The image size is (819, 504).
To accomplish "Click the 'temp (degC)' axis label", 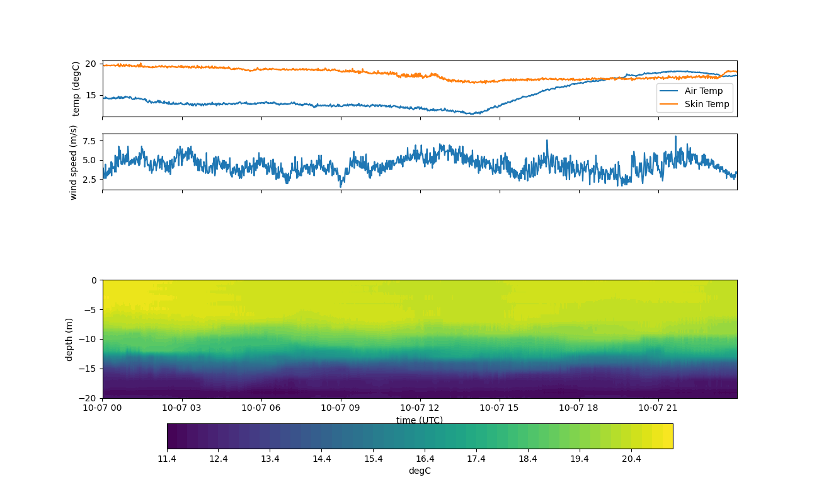I will (76, 89).
